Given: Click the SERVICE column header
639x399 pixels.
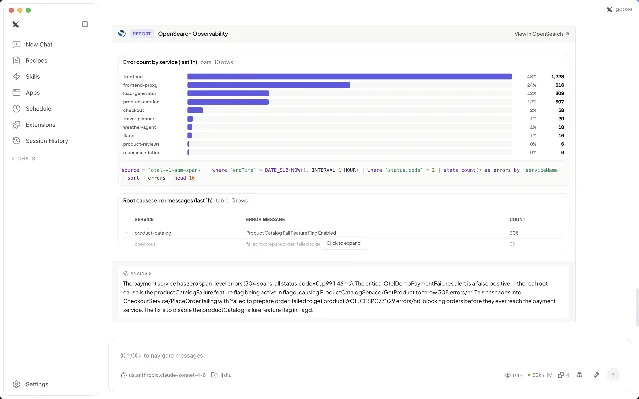Looking at the screenshot, I should [x=144, y=220].
